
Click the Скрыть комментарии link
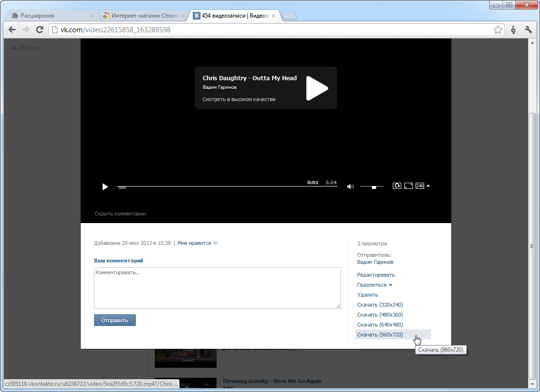click(120, 214)
